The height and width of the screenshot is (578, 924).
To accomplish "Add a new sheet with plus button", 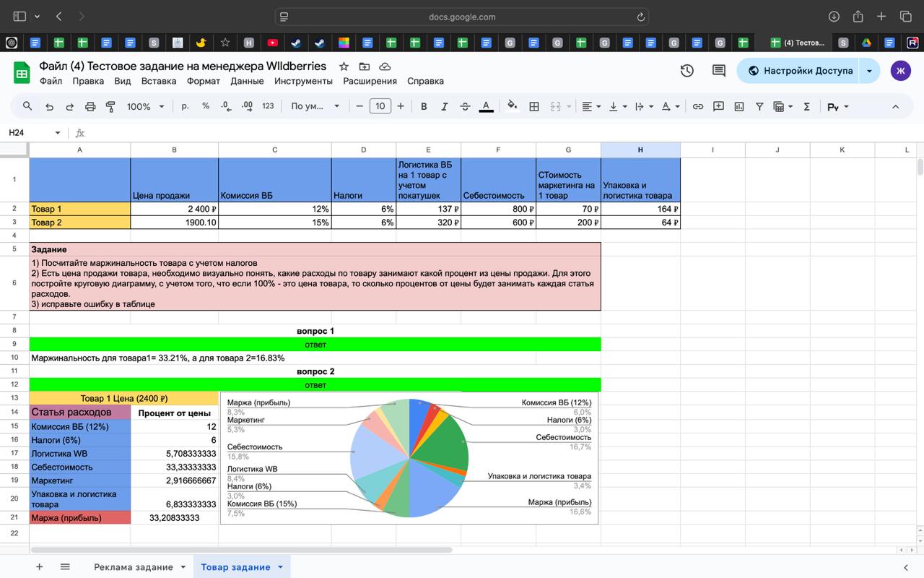I will click(x=40, y=567).
